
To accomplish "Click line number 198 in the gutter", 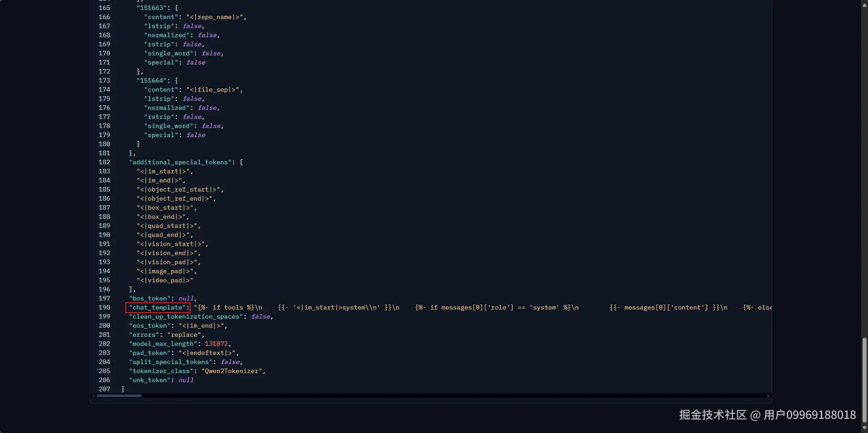I will tap(104, 308).
